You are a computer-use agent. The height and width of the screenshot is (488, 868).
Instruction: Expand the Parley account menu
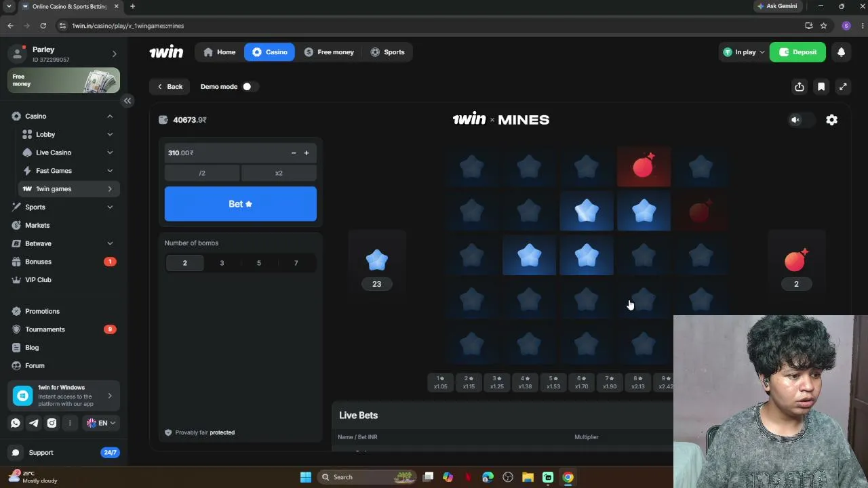[x=114, y=54]
